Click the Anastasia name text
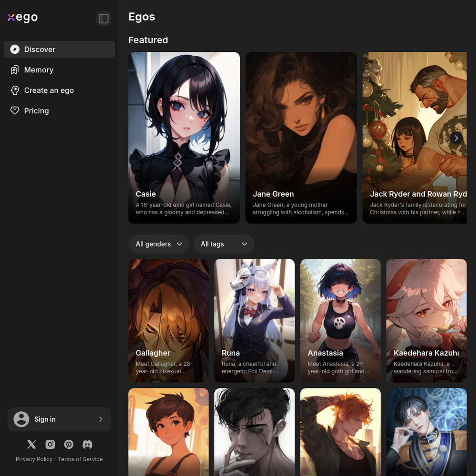Screen dimensions: 476x476 pos(325,353)
